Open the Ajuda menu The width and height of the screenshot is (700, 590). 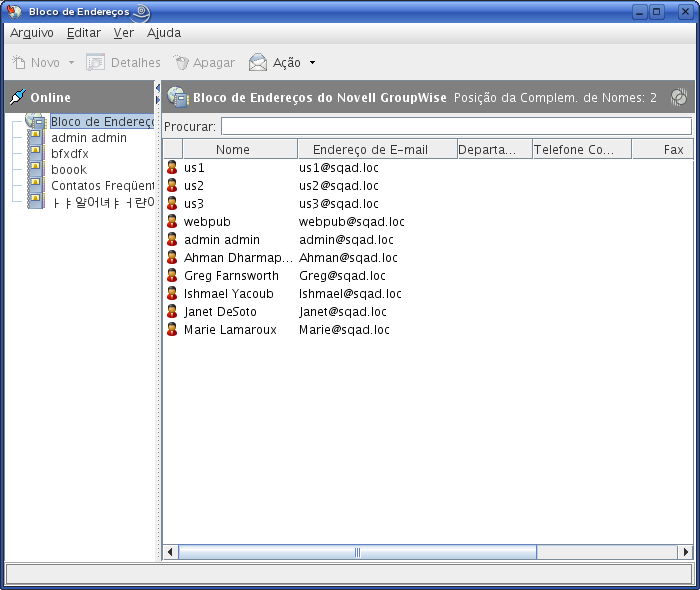tap(164, 33)
